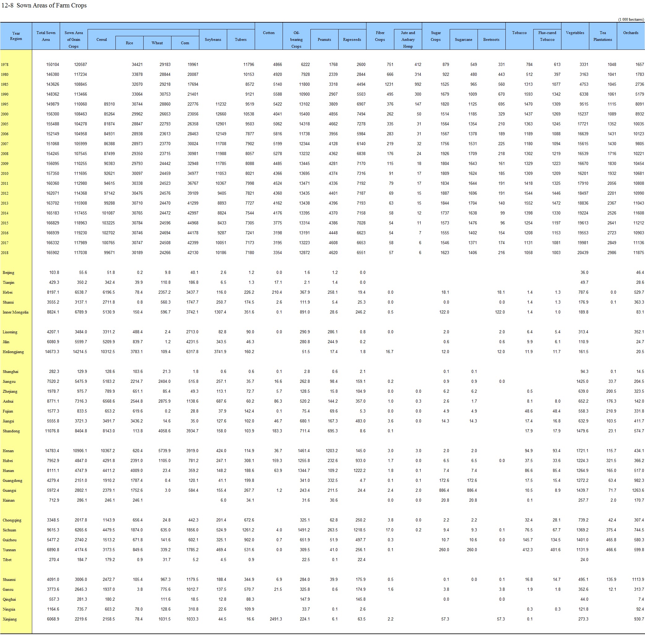The height and width of the screenshot is (644, 645).
Task: Click Yunnan tobacco value '412.3'
Action: click(x=528, y=550)
